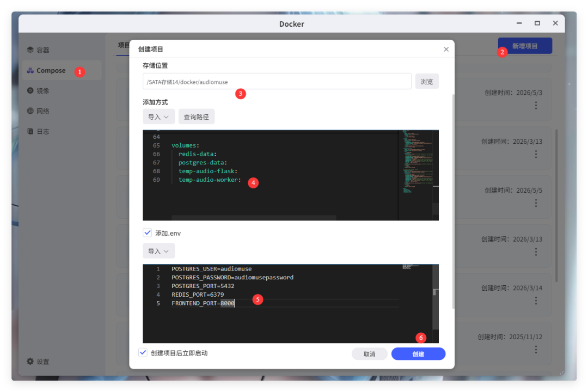Image resolution: width=588 pixels, height=392 pixels.
Task: Open more options for project created 2026/5/3
Action: [536, 106]
